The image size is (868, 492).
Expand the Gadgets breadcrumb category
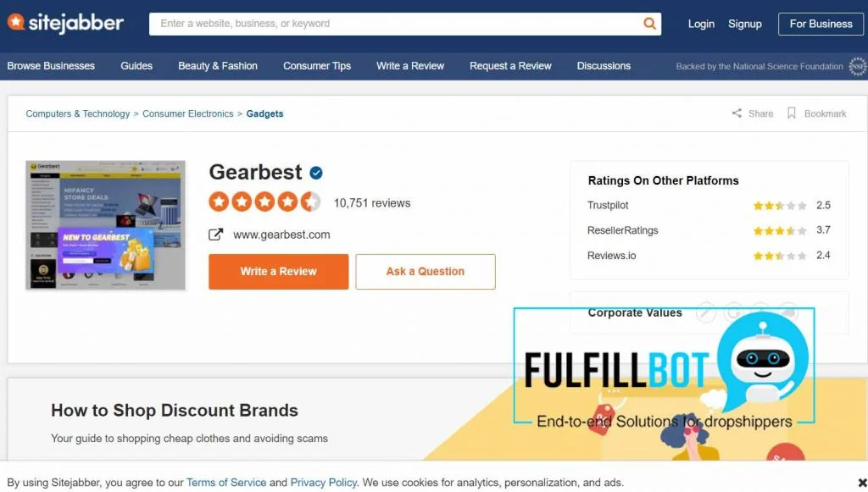[x=264, y=113]
